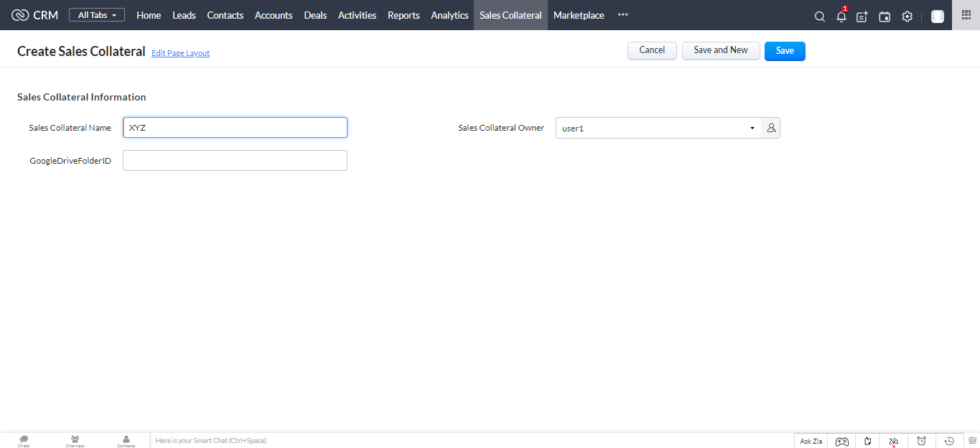Open the search icon in top bar
980x448 pixels.
point(819,17)
